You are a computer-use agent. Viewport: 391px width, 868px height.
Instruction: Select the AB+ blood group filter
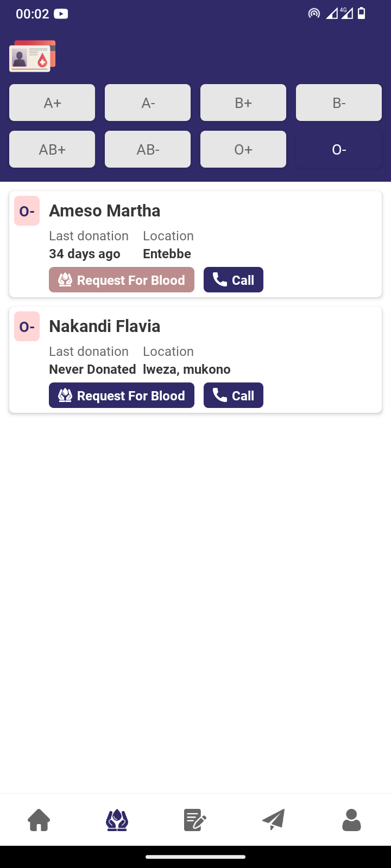pyautogui.click(x=52, y=149)
